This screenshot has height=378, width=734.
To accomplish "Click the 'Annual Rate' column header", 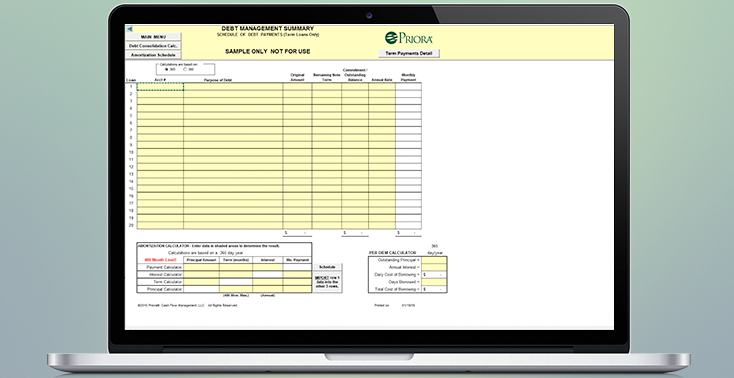I will coord(382,80).
